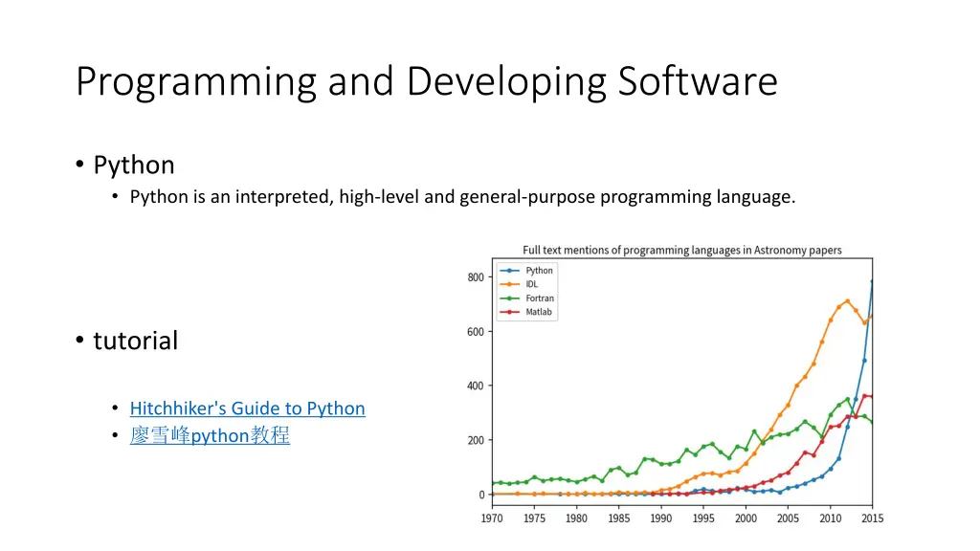Click the 200 label on the y-axis
980x551 pixels.
[476, 441]
